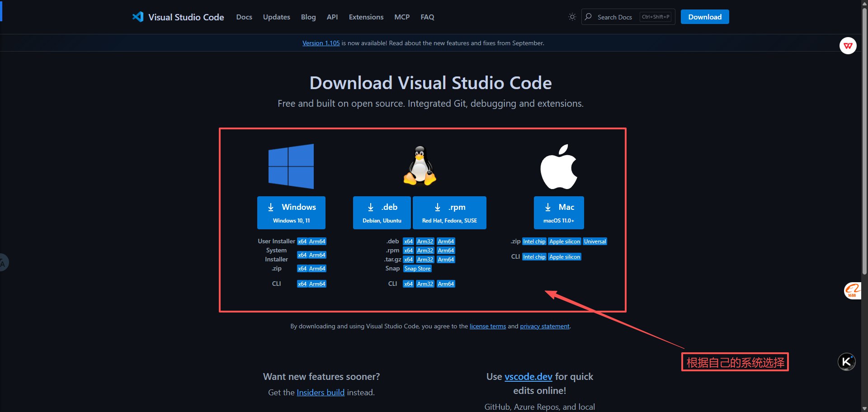Viewport: 868px width, 412px height.
Task: Download the .rpm package for Red Hat
Action: tap(449, 213)
